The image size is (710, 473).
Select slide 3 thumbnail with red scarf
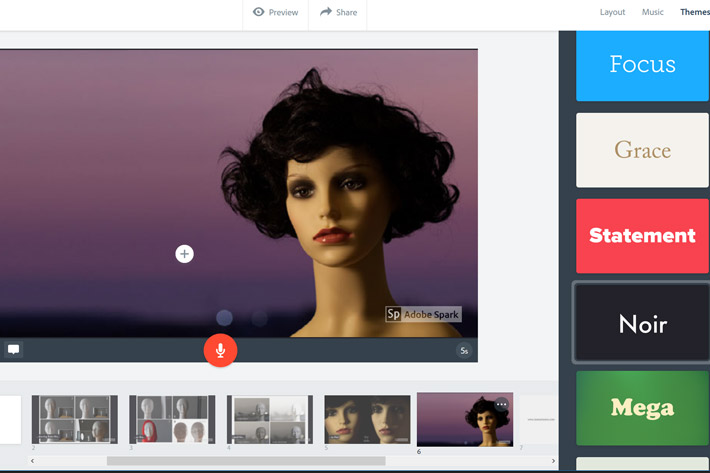[x=172, y=419]
